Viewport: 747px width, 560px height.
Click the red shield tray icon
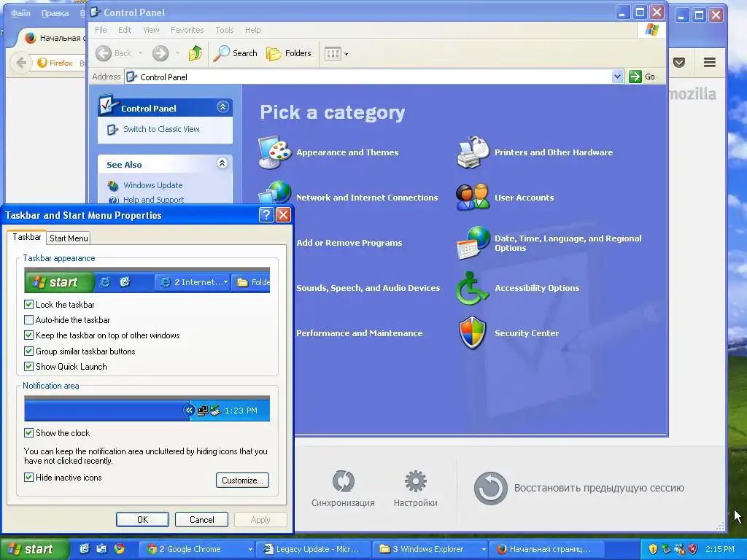click(693, 549)
